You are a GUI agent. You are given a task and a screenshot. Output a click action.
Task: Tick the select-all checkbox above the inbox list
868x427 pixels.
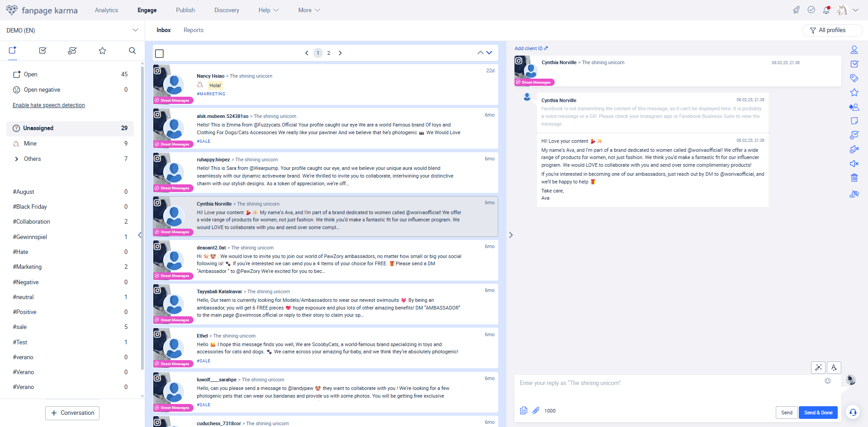point(160,53)
